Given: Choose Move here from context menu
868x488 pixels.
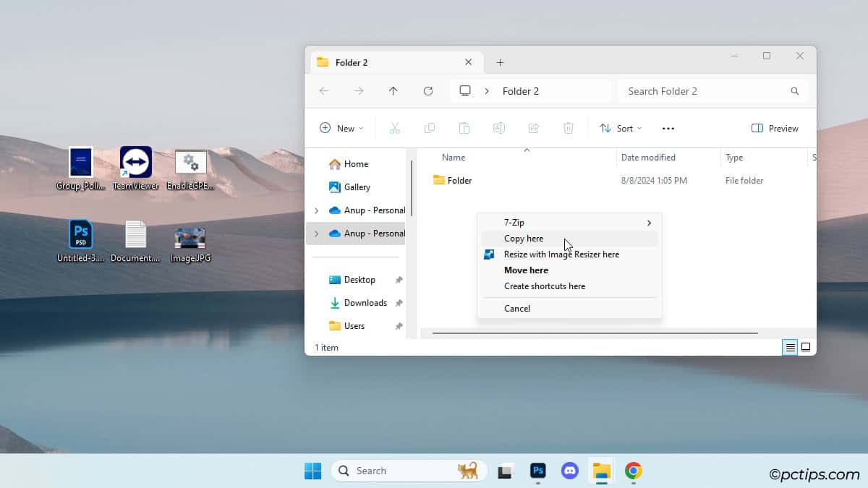Looking at the screenshot, I should (x=569, y=270).
